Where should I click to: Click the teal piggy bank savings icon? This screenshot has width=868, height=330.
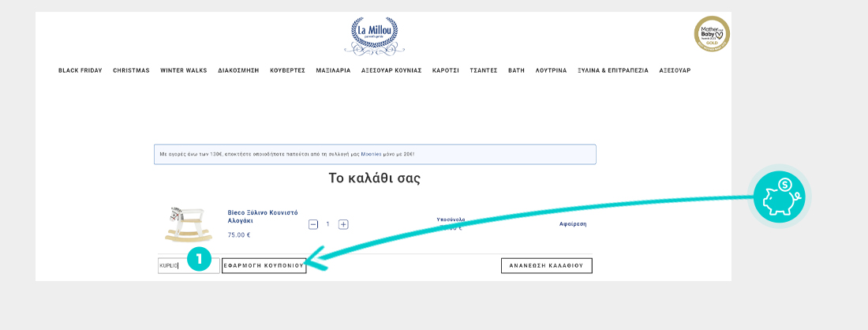[x=777, y=196]
